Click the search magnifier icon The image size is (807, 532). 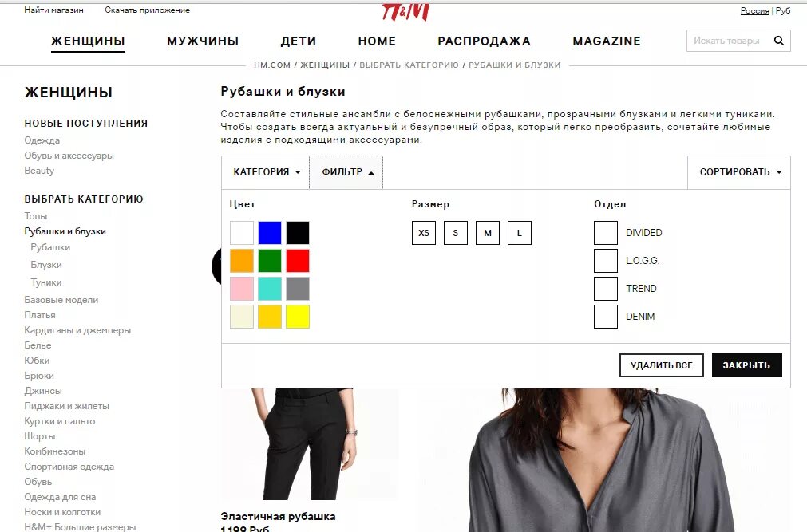[x=779, y=41]
